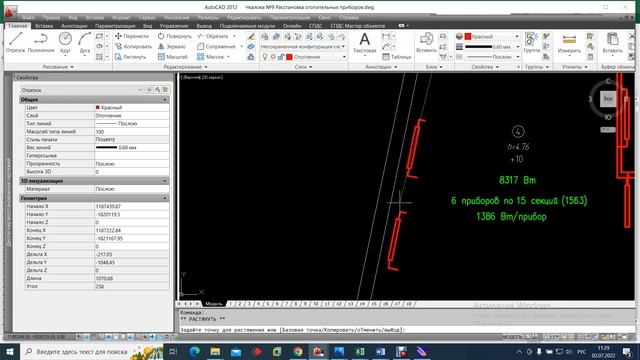Toggle layer freeze sun icon
The image size is (640, 360).
(273, 57)
